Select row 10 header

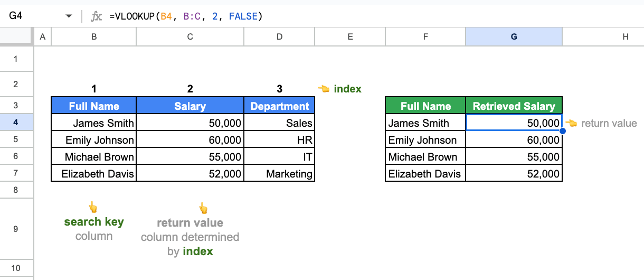(x=17, y=268)
